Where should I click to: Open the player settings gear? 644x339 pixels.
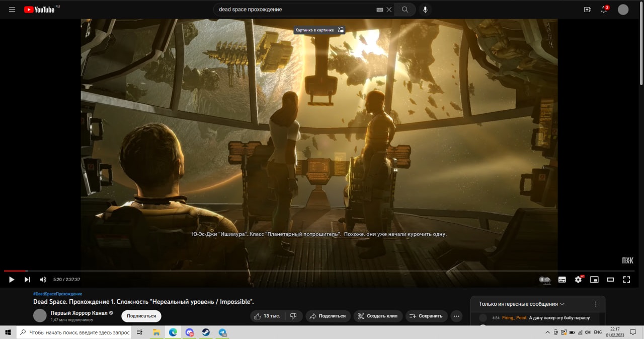click(579, 280)
